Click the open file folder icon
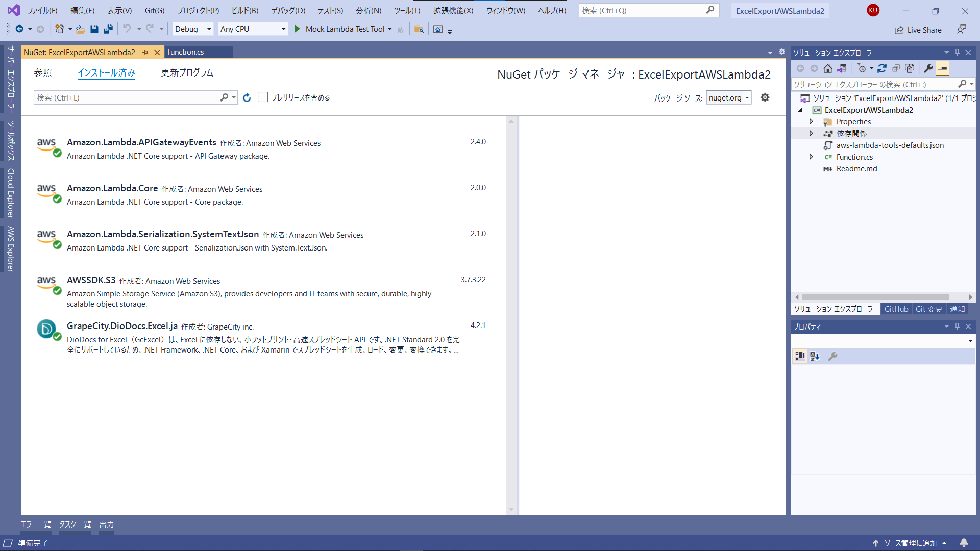980x551 pixels. point(80,29)
